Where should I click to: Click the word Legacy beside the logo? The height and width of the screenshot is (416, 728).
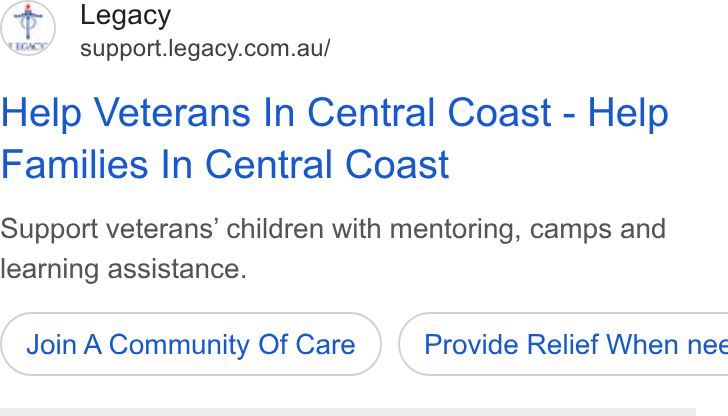point(125,16)
